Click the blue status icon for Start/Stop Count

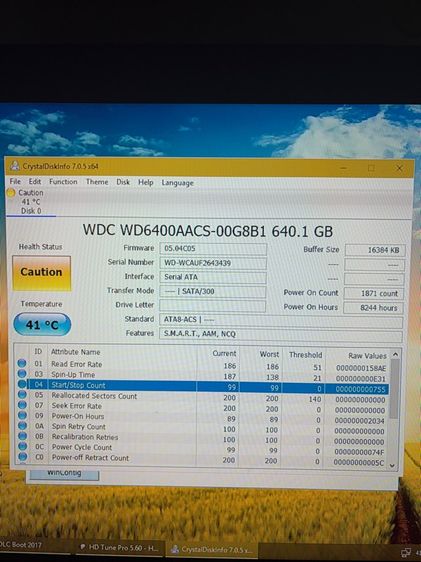tap(22, 384)
